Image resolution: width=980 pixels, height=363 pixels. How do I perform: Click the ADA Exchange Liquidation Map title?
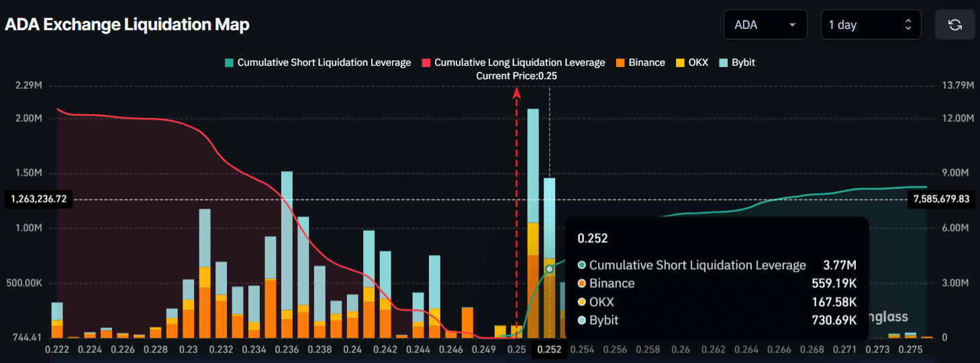click(127, 25)
